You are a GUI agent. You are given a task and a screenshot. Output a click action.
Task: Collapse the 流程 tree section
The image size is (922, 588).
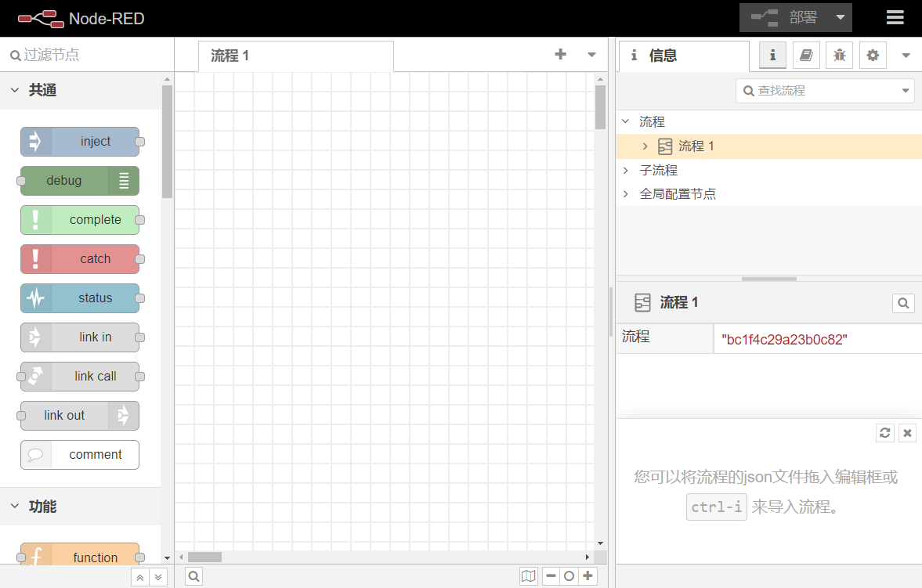coord(626,121)
